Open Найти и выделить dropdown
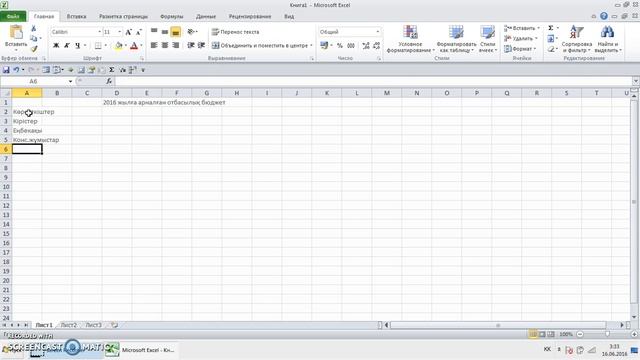 tap(608, 39)
